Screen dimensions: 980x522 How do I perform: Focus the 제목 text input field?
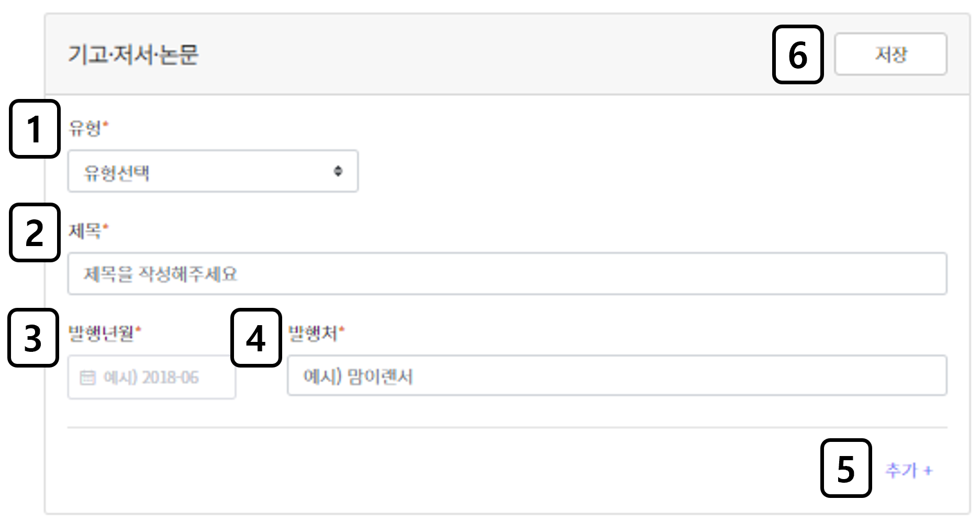coord(507,274)
